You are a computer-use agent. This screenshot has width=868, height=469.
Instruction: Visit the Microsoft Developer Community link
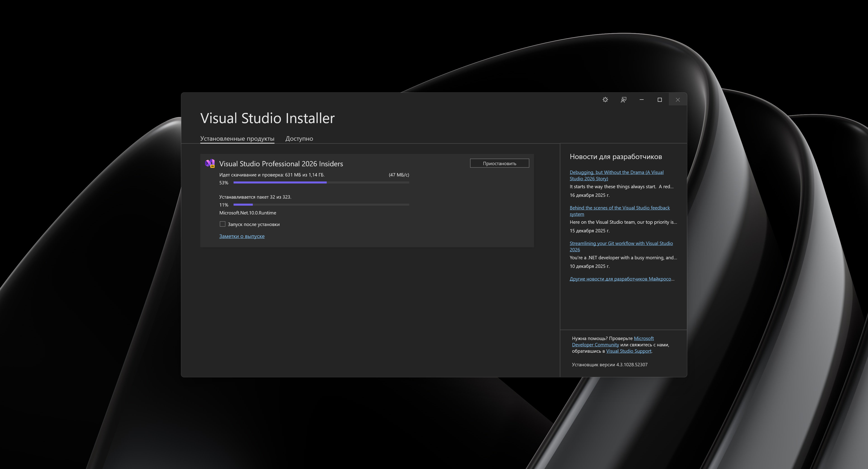[x=595, y=345]
